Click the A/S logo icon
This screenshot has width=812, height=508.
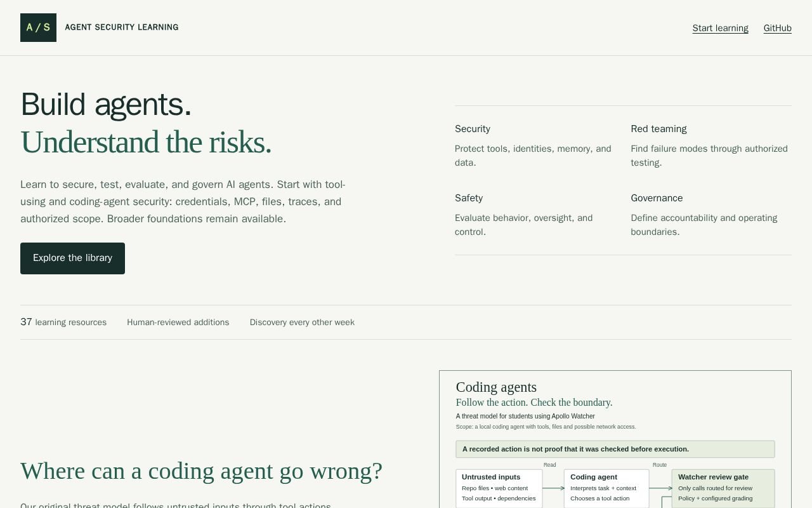point(38,27)
